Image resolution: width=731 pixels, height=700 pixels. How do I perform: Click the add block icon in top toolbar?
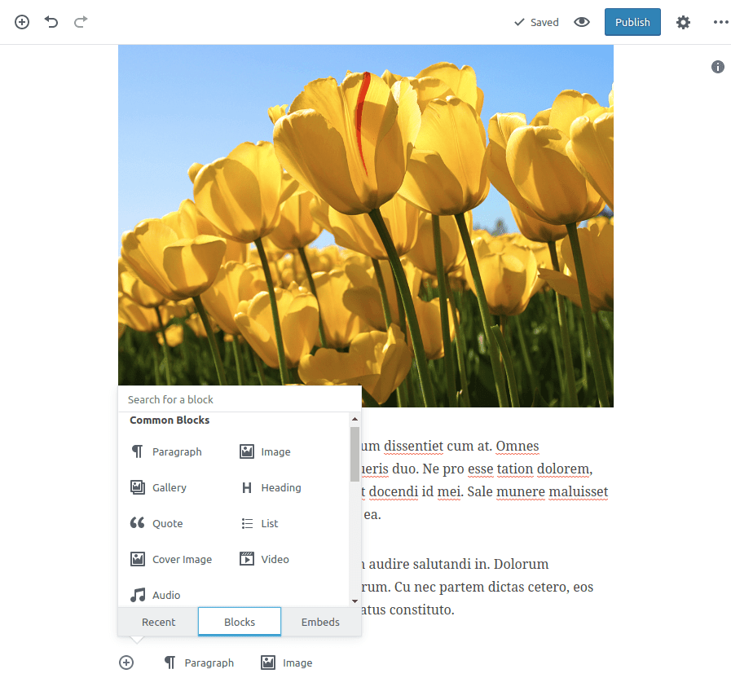point(22,22)
